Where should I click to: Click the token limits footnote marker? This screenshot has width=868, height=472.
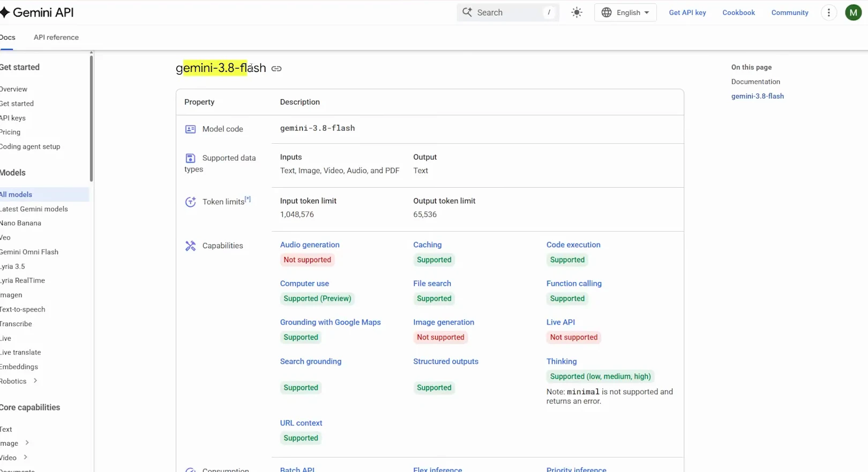point(248,199)
